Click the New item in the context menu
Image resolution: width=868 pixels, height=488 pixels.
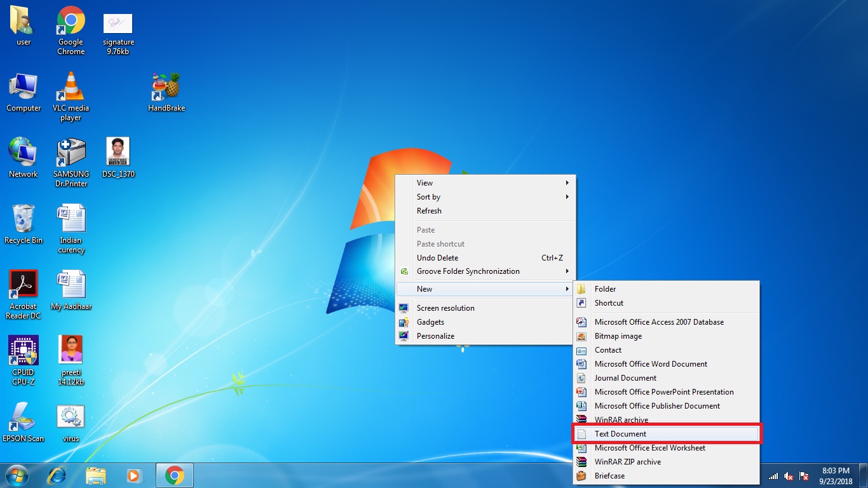485,289
